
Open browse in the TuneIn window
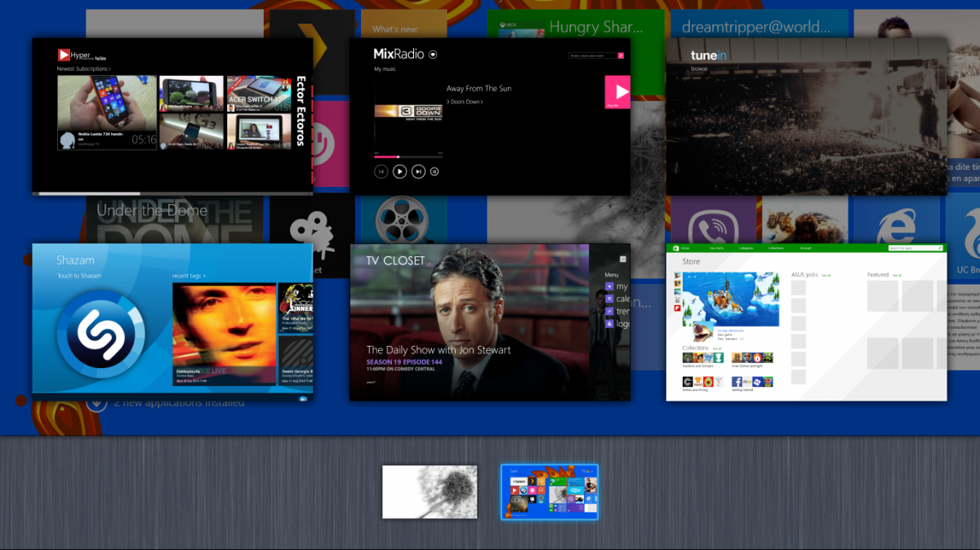699,69
